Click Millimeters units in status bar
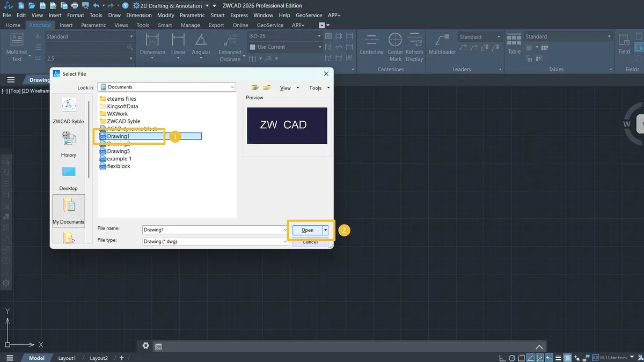 tap(613, 358)
